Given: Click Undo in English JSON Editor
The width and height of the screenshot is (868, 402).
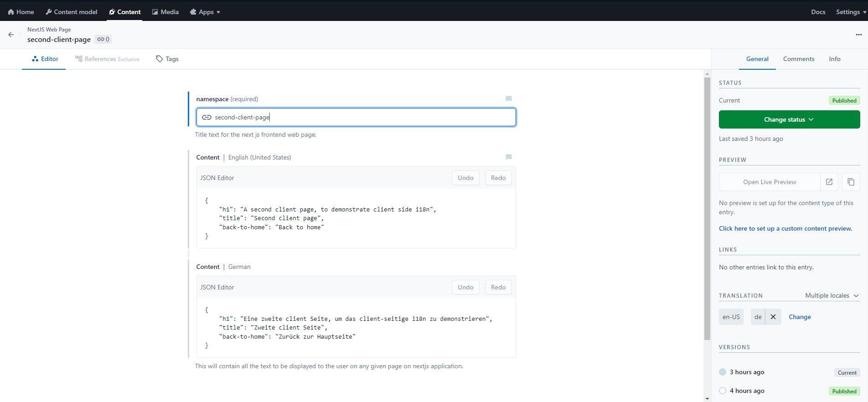Looking at the screenshot, I should click(x=465, y=178).
